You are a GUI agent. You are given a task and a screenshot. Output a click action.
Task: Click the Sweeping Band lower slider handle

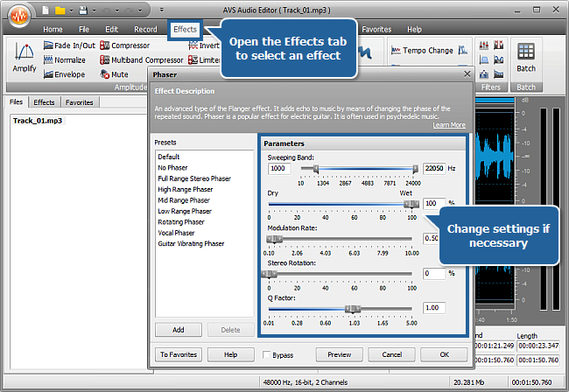[x=316, y=169]
